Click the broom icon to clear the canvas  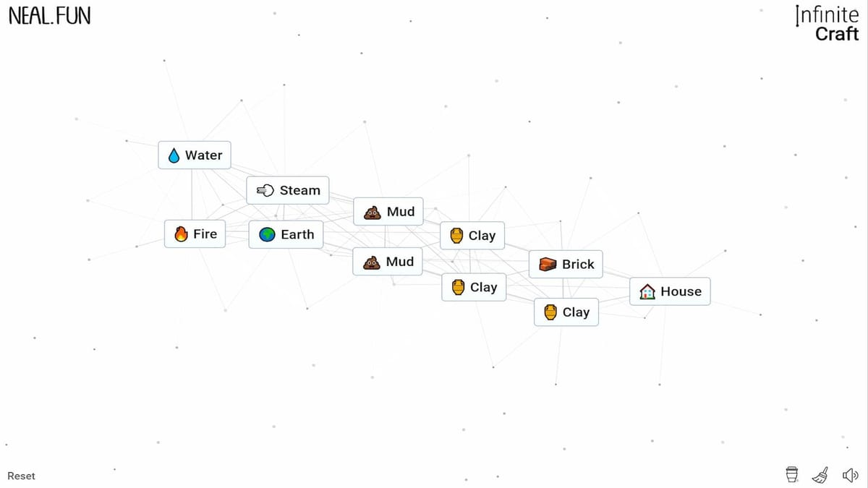tap(820, 475)
